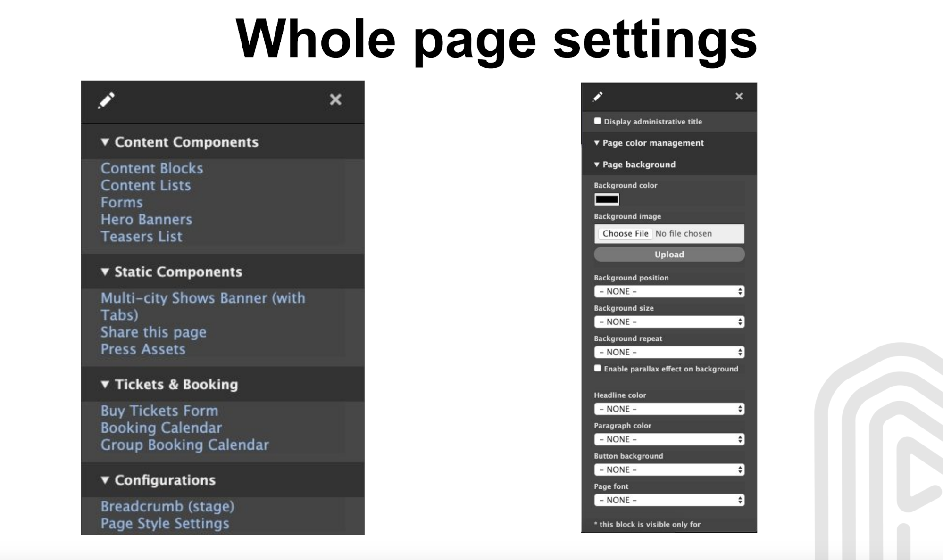This screenshot has height=560, width=943.
Task: Click the close X icon on right panel
Action: coord(739,96)
